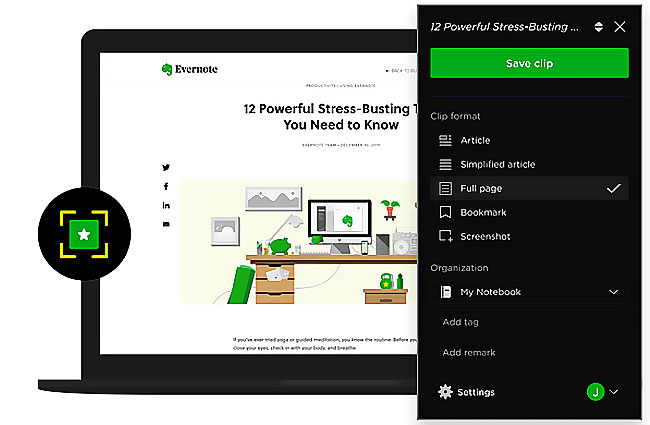This screenshot has height=425, width=650.
Task: Click the Bookmark ribbon icon
Action: coord(445,212)
